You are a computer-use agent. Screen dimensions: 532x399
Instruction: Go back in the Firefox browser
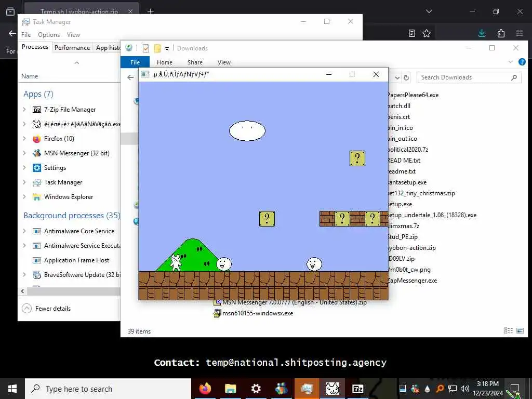12,33
